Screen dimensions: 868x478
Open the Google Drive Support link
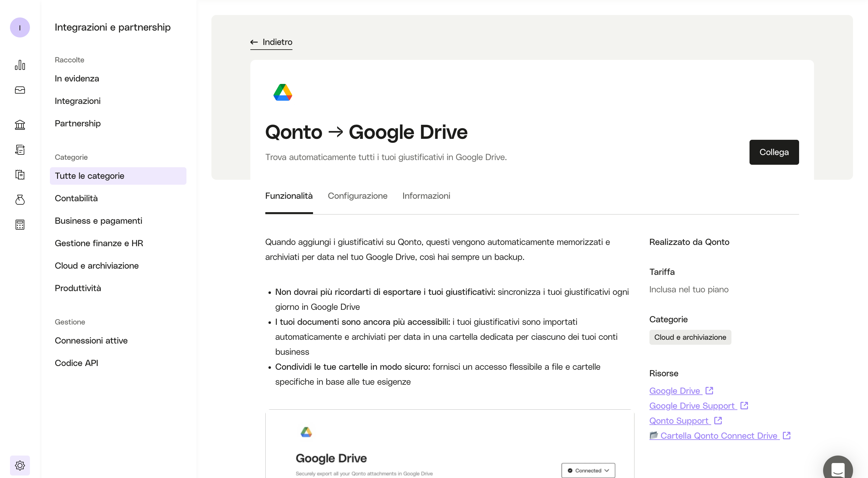pos(692,406)
